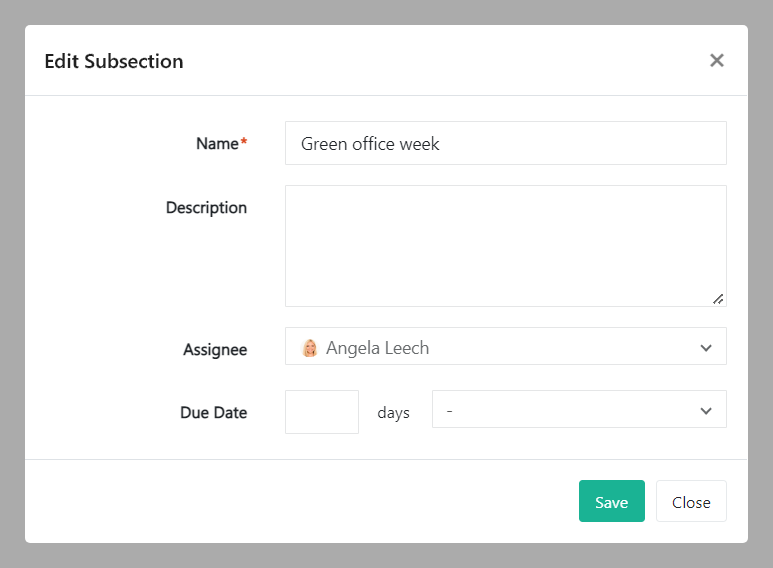
Task: Click the chevron on the Due Date dropdown
Action: [706, 411]
